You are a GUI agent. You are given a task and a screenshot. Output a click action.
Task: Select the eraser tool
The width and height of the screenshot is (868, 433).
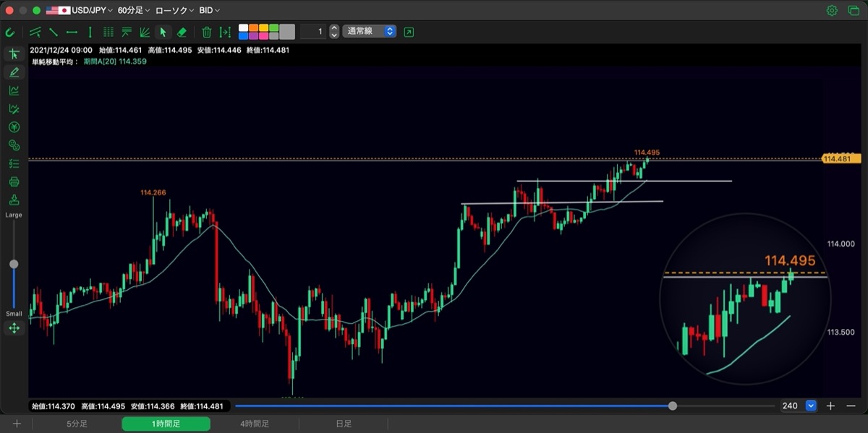click(182, 32)
